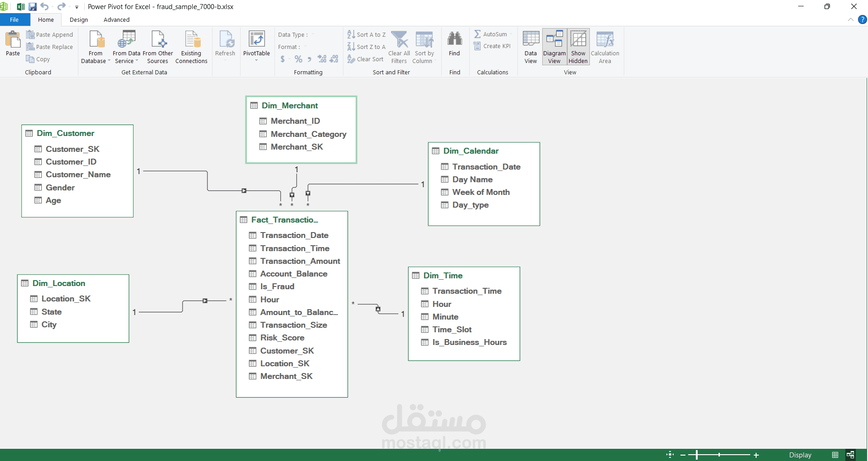Zoom out with the minus button
The image size is (868, 461).
[683, 455]
